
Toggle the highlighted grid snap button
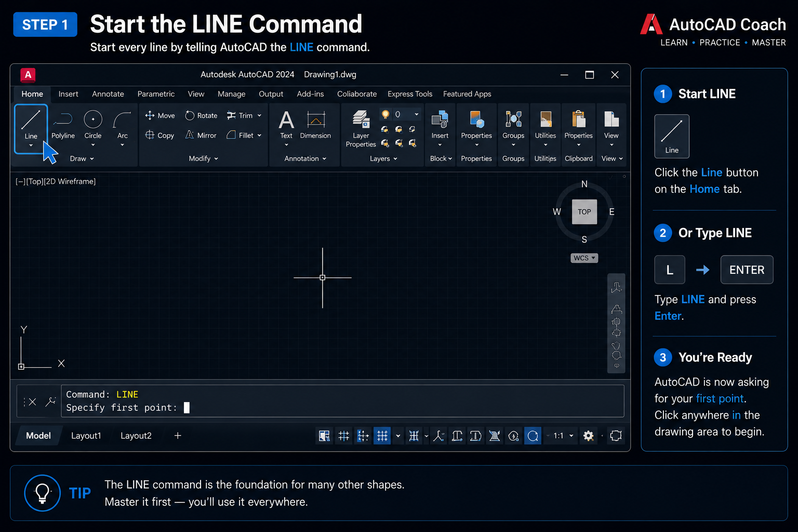[382, 436]
